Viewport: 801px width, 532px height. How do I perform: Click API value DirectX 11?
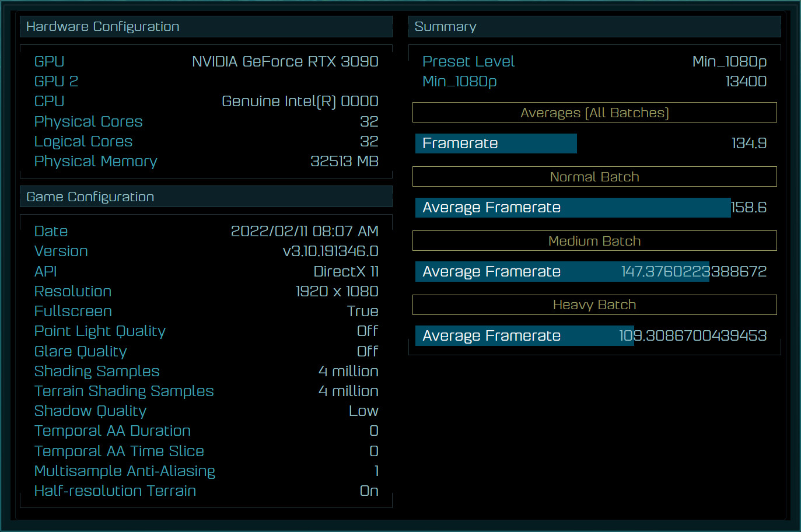point(347,271)
